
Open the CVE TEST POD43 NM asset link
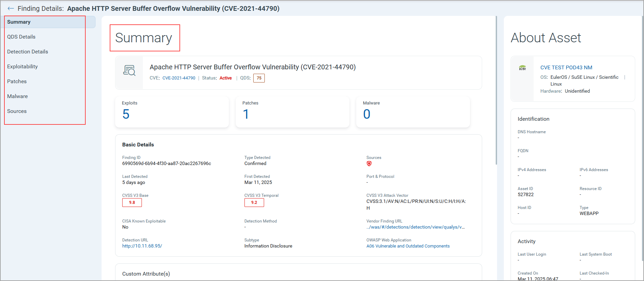pos(566,68)
